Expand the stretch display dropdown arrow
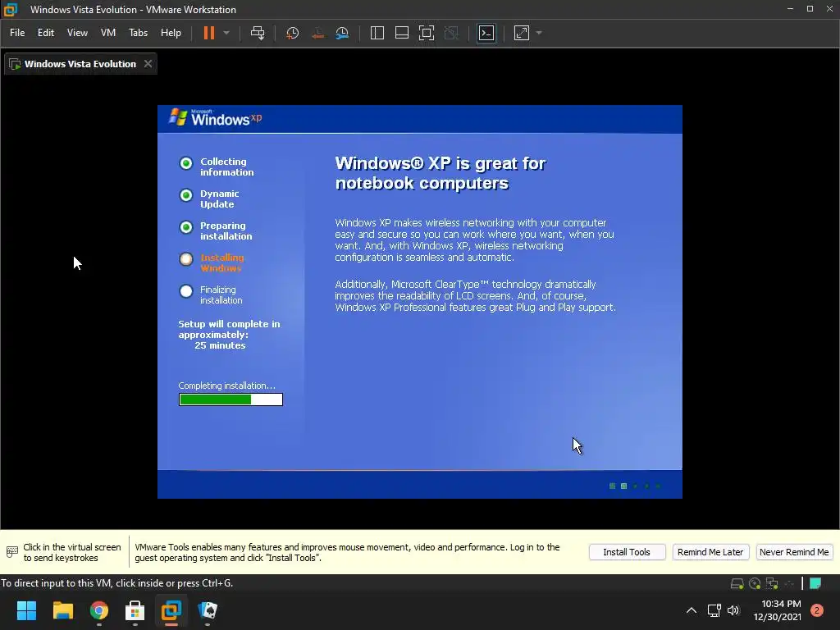The height and width of the screenshot is (630, 840). coord(539,33)
